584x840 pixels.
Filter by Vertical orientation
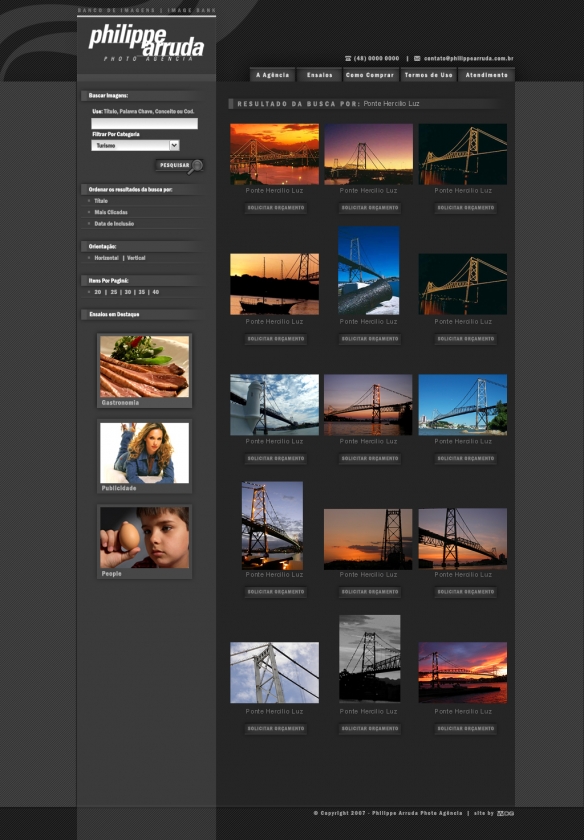[x=136, y=258]
